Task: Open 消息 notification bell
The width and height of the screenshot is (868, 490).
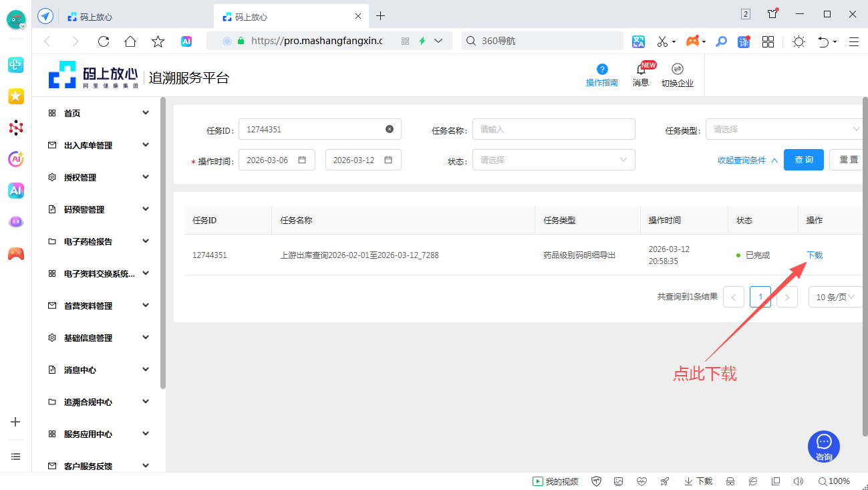Action: pos(641,70)
